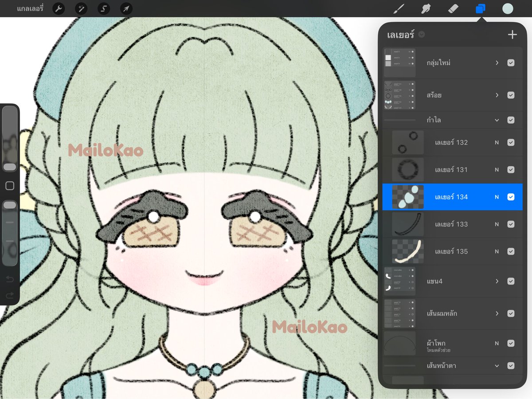The width and height of the screenshot is (532, 399).
Task: Toggle visibility of เลเยอร์ 131
Action: tap(511, 170)
